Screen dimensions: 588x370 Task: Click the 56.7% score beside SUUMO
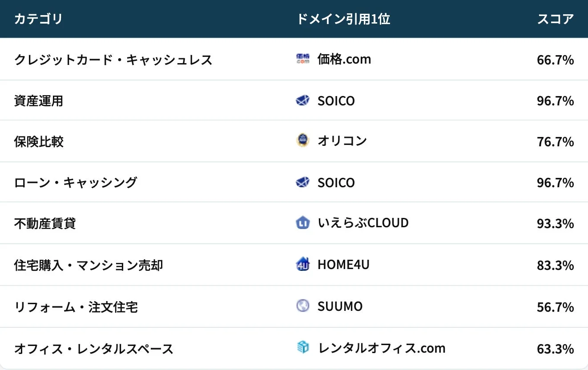click(556, 306)
